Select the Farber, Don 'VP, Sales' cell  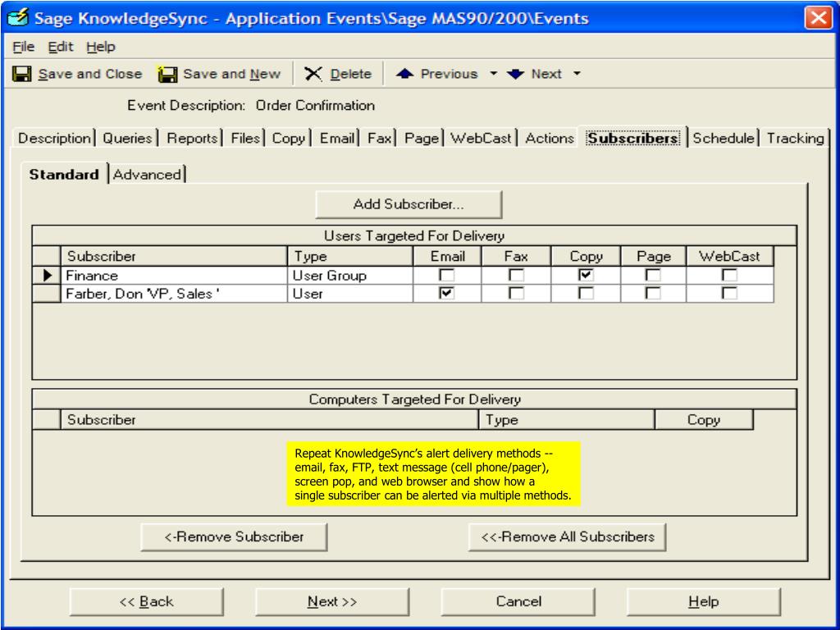[174, 294]
